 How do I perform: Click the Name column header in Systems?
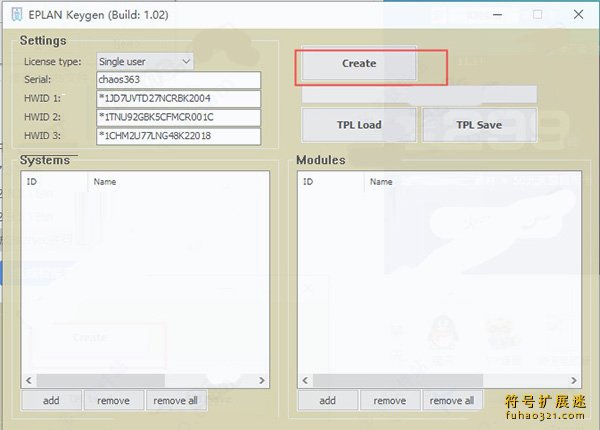(x=178, y=182)
